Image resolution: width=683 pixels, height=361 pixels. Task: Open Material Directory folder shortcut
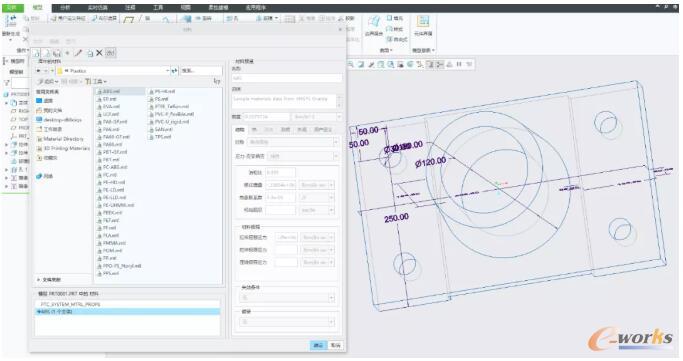coord(60,139)
